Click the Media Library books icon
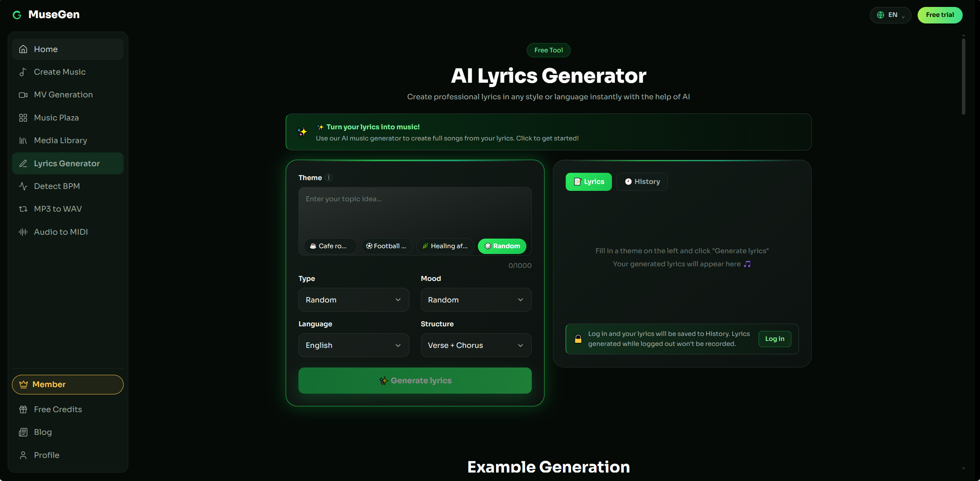The width and height of the screenshot is (980, 481). (23, 140)
